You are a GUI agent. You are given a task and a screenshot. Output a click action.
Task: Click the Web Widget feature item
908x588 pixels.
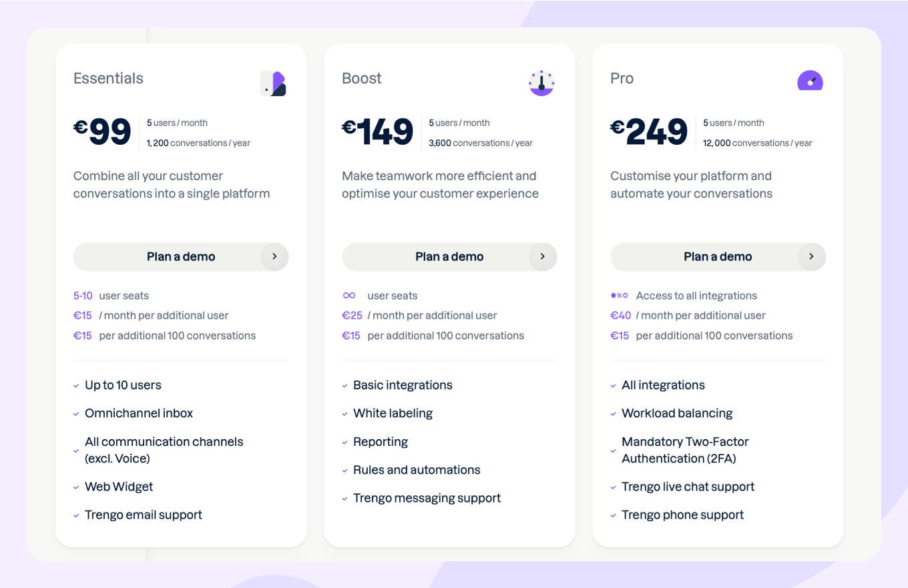(x=119, y=487)
